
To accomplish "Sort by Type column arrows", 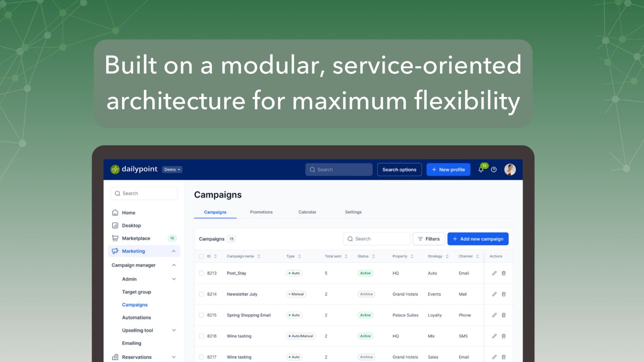I will pyautogui.click(x=299, y=256).
